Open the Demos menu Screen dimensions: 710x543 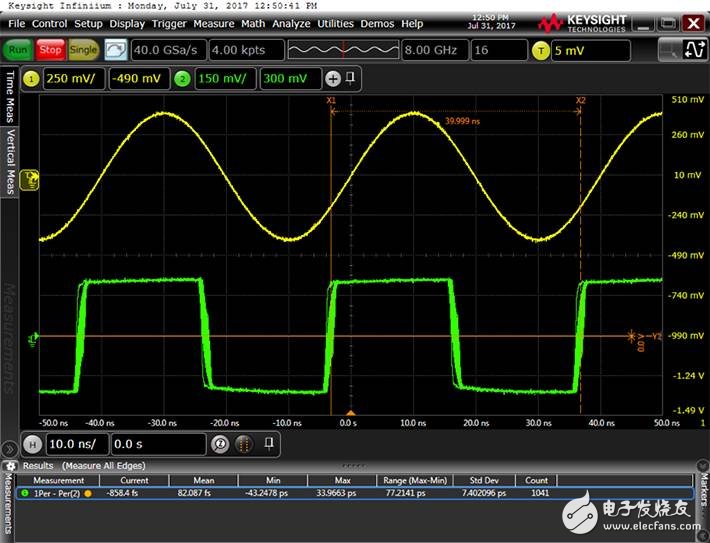tap(377, 24)
